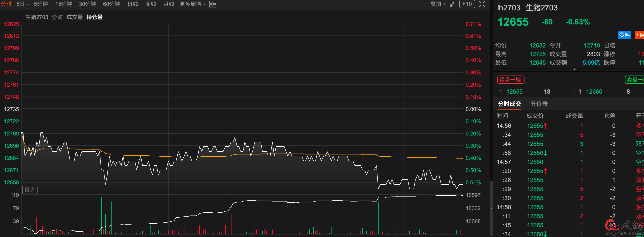Switch to the 分价表 tab
This screenshot has height=237, width=644.
pos(539,104)
